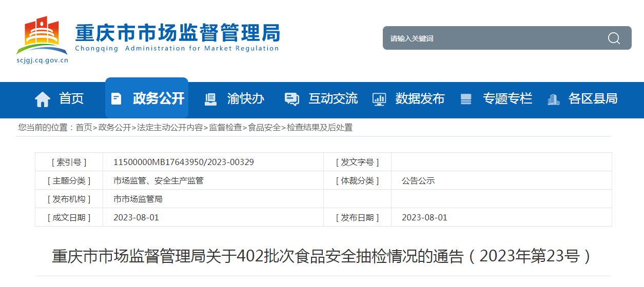Click the [ 主题分类 ] label cell

[69, 180]
